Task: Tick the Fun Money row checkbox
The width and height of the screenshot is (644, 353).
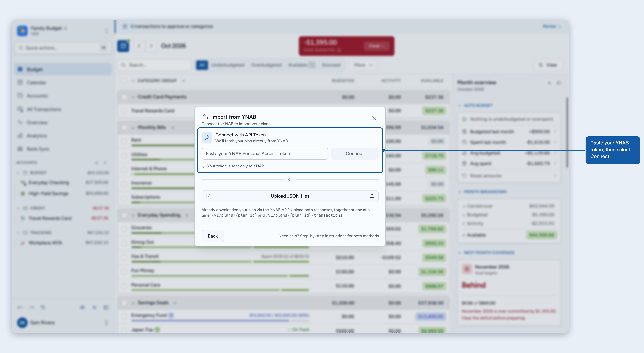Action: 124,272
